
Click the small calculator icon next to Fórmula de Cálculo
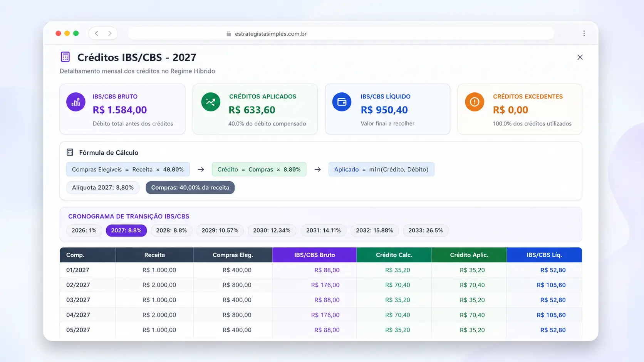pyautogui.click(x=70, y=152)
